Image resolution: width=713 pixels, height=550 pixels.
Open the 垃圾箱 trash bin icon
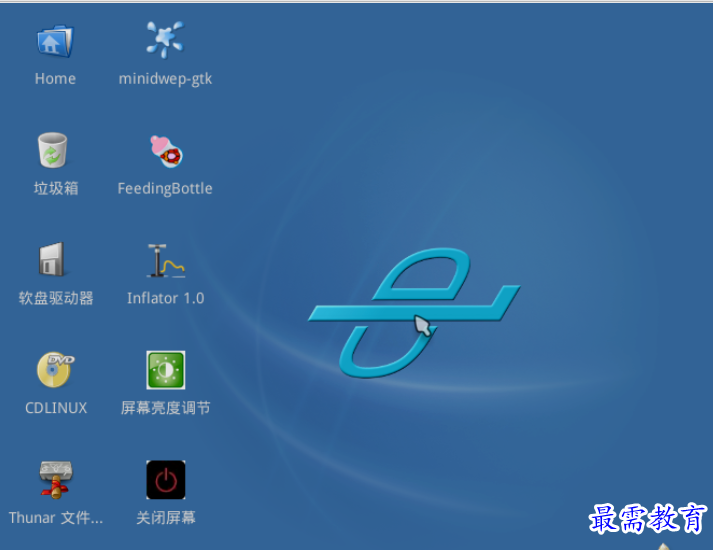(x=53, y=150)
